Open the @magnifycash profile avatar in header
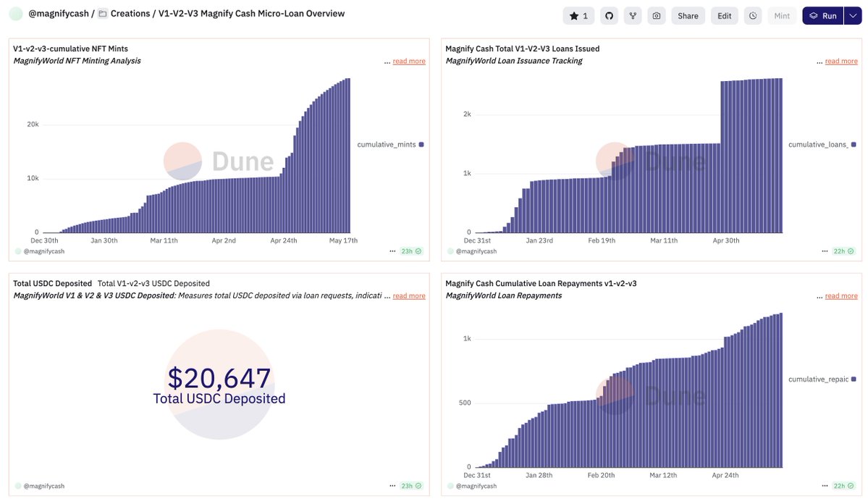 [x=16, y=14]
